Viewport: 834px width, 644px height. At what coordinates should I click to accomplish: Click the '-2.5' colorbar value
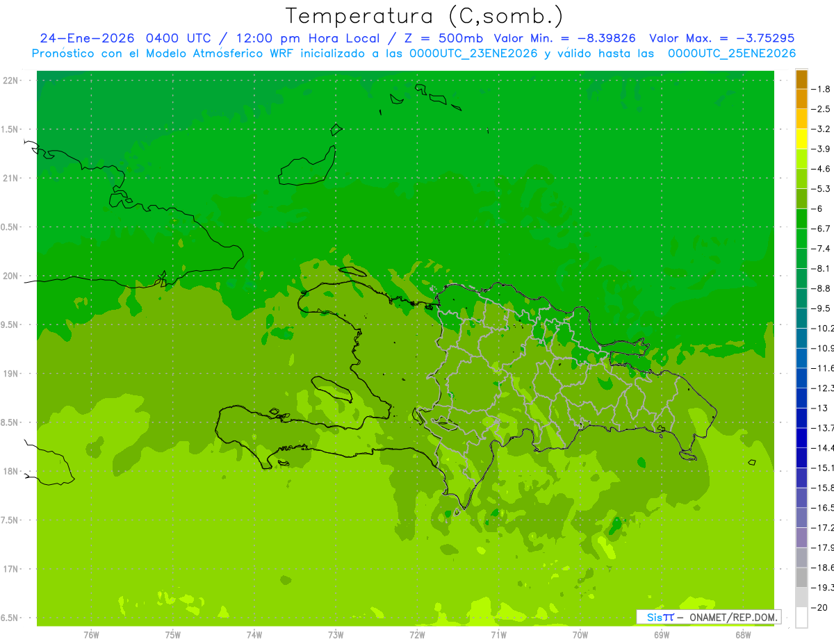(821, 109)
